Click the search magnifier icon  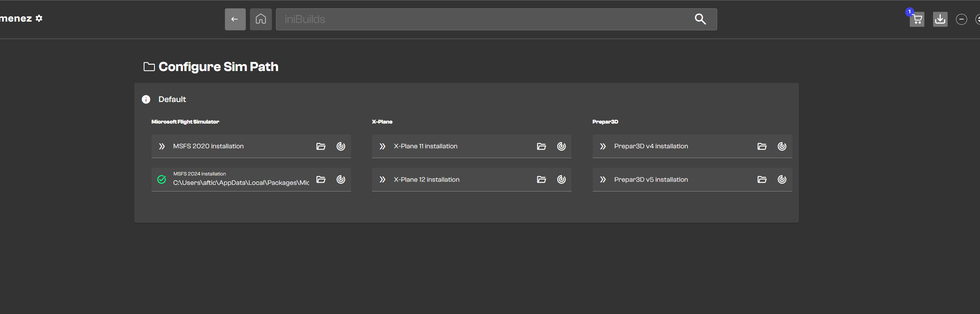click(x=700, y=19)
